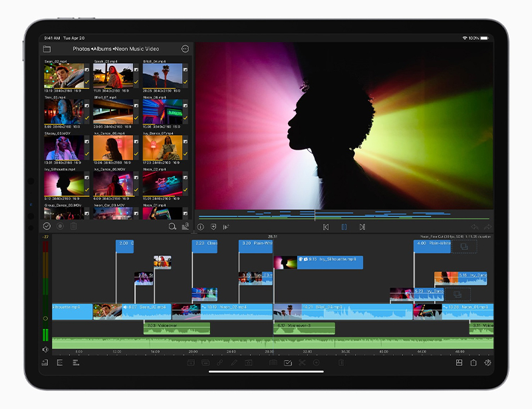Select the pen edit tool in the toolbar
The image size is (532, 409).
(x=233, y=362)
